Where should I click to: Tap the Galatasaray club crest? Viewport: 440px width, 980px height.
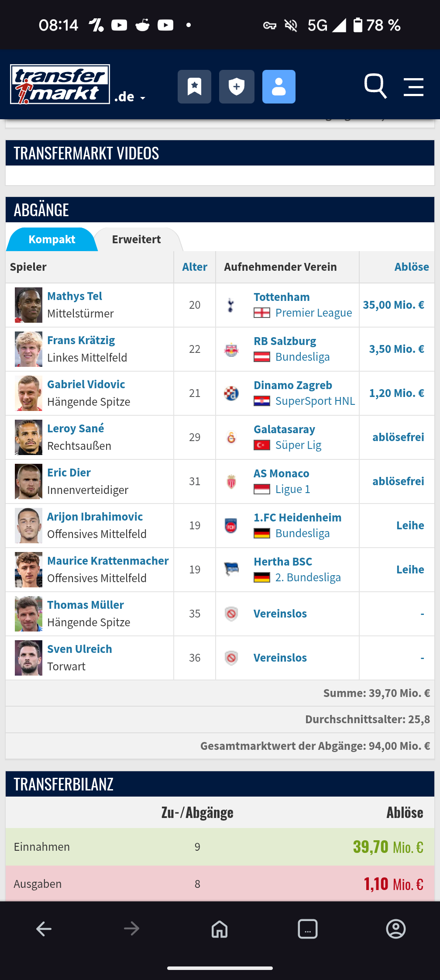tap(231, 437)
